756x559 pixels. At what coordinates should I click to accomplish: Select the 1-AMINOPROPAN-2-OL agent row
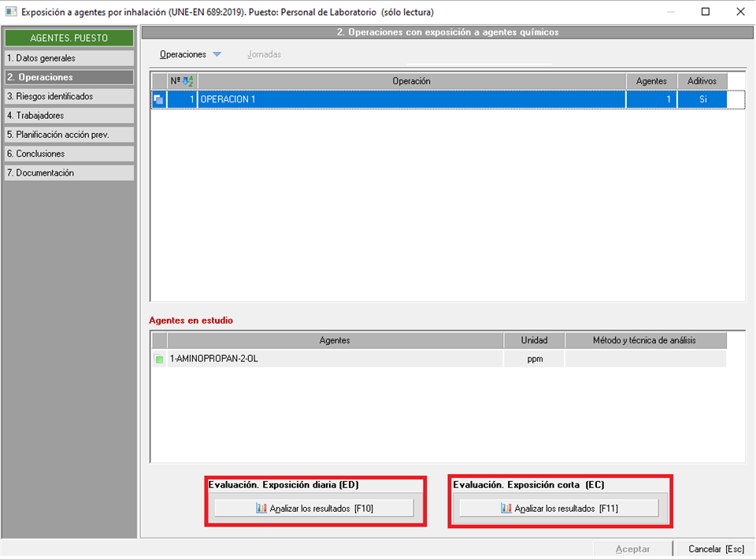point(335,359)
